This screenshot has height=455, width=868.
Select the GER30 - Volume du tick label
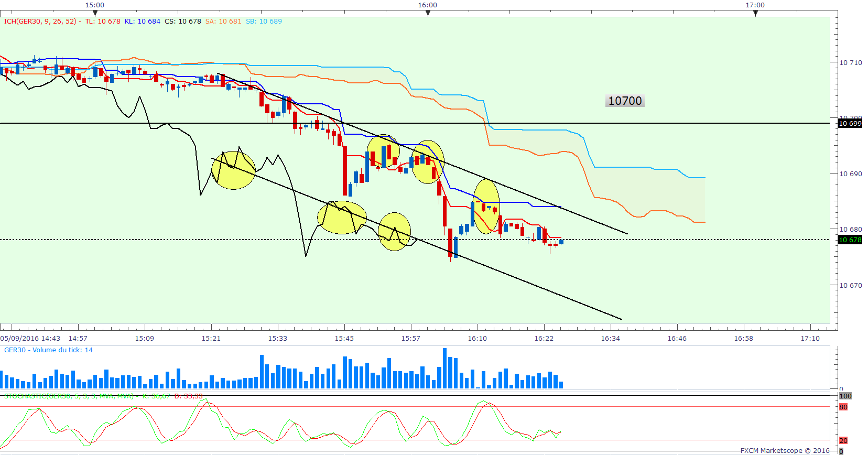click(48, 350)
